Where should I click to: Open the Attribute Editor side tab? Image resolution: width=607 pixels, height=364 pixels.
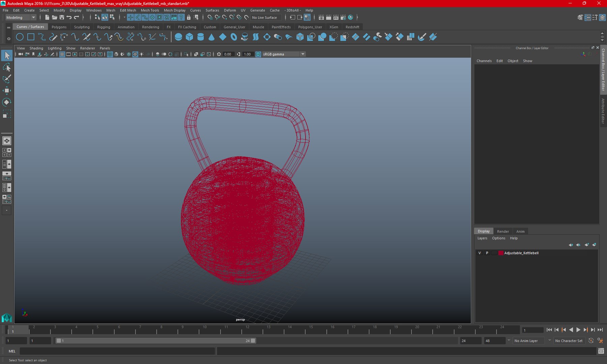pyautogui.click(x=603, y=111)
